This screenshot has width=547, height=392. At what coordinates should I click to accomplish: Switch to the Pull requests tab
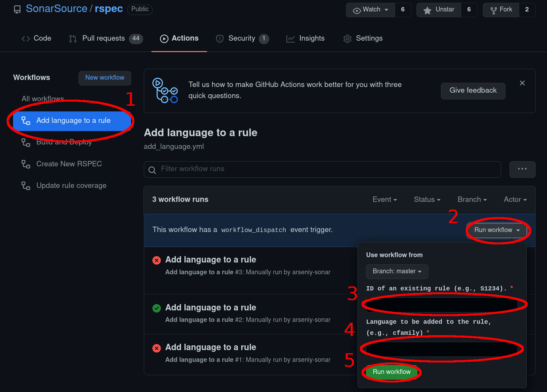coord(106,38)
